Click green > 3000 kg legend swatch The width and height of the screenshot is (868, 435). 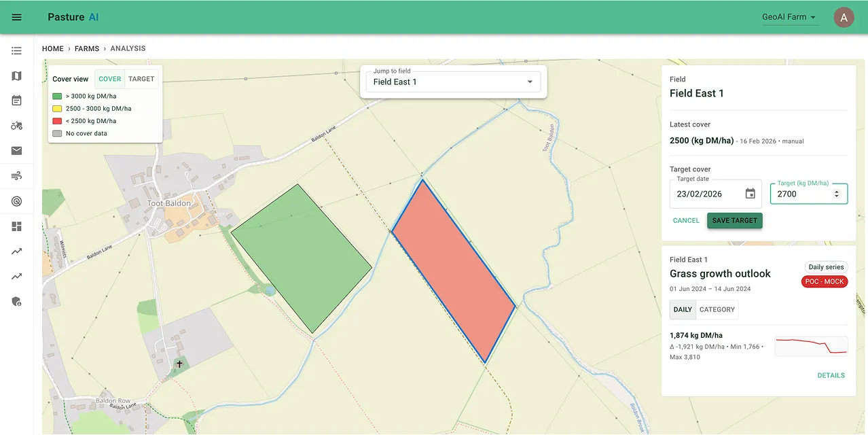58,97
